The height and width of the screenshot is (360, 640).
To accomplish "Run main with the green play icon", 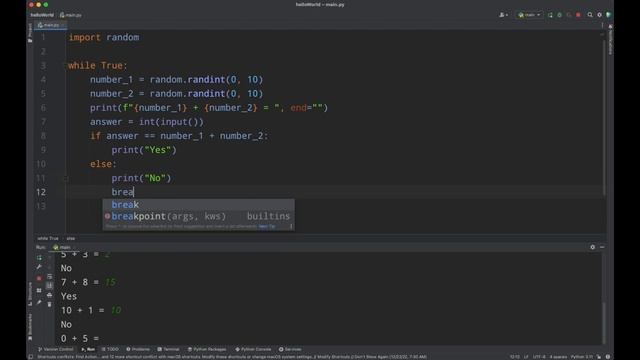I will click(x=550, y=15).
